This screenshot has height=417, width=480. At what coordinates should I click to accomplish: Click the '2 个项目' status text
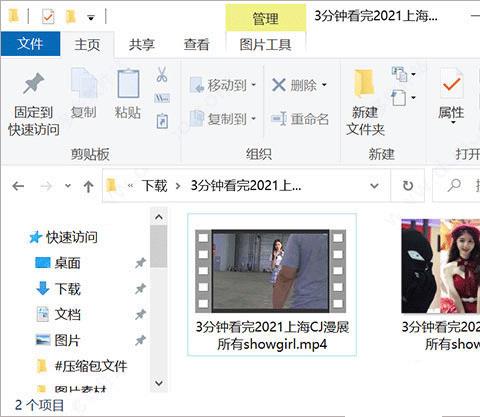click(x=39, y=405)
